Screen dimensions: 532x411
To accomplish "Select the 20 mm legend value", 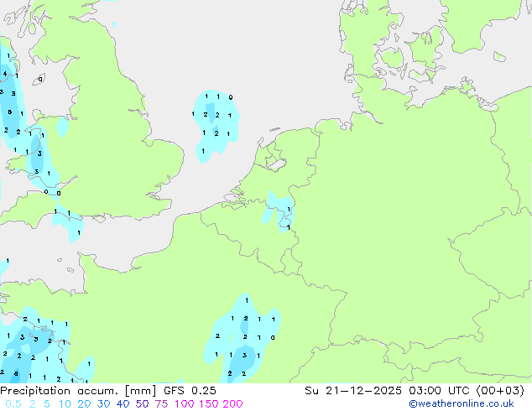I will click(84, 404).
